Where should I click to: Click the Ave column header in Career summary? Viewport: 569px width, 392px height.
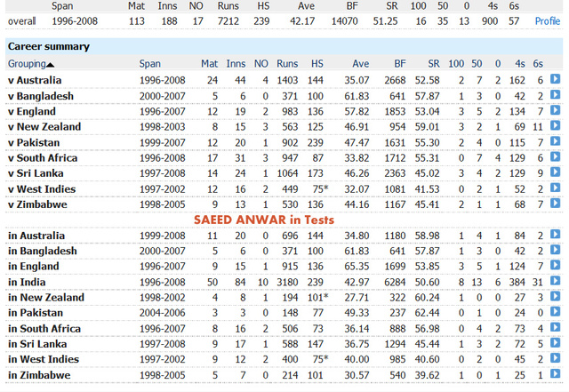[x=359, y=64]
